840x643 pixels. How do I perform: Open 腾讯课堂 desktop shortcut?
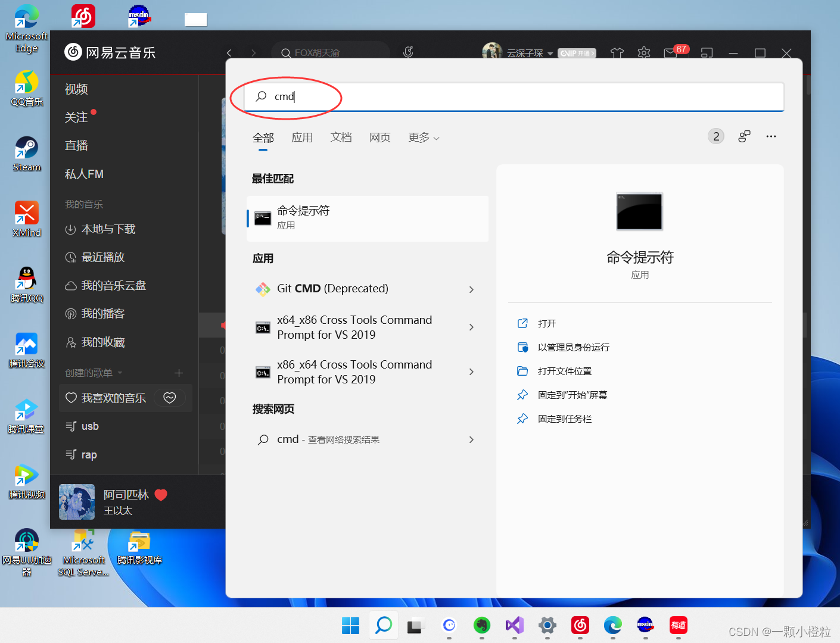point(26,416)
